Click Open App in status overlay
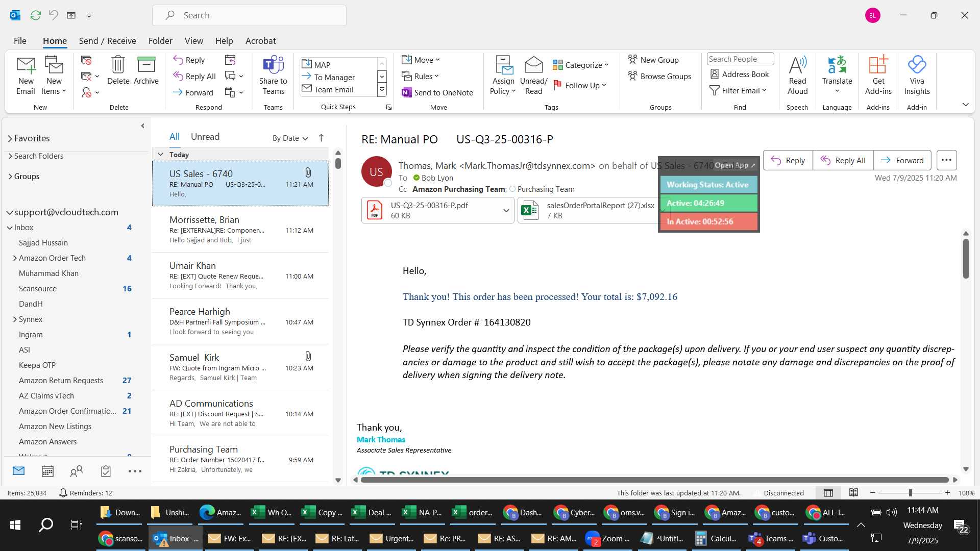 [734, 165]
